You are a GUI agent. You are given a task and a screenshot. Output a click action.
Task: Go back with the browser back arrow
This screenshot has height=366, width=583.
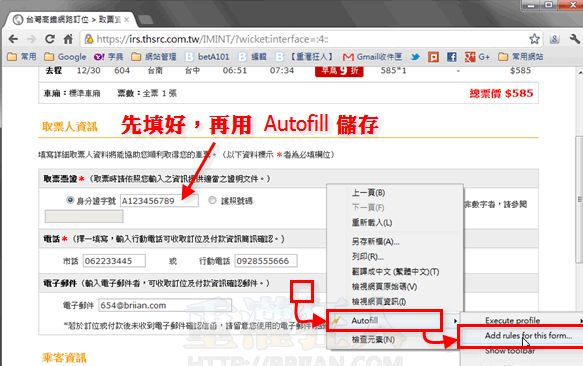click(x=13, y=39)
